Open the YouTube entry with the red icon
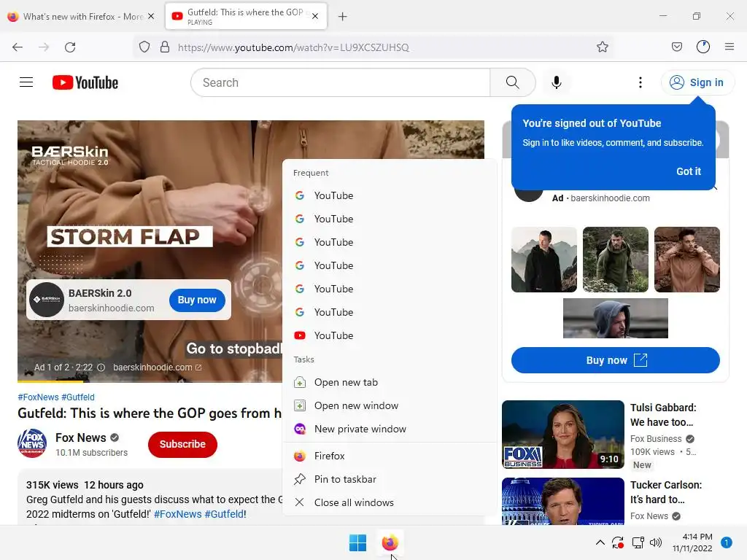 point(390,335)
